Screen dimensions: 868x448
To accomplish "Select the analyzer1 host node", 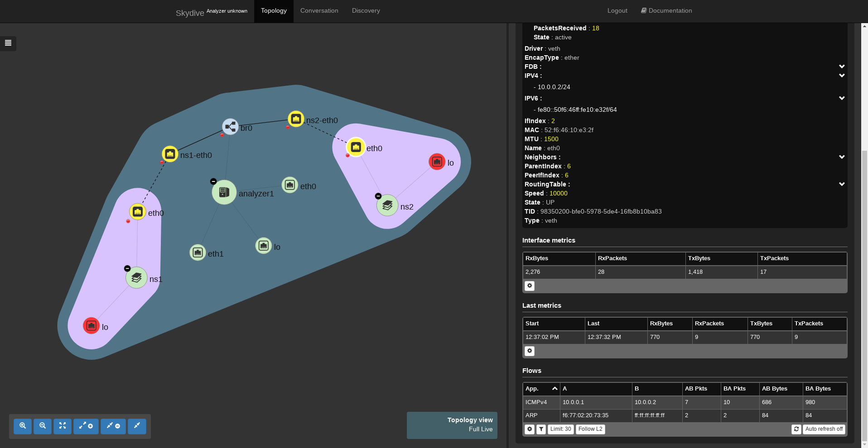I will 224,192.
